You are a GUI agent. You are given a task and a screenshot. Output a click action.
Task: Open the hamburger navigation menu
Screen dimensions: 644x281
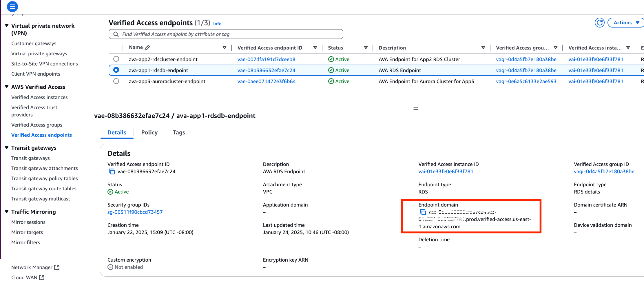pyautogui.click(x=12, y=6)
